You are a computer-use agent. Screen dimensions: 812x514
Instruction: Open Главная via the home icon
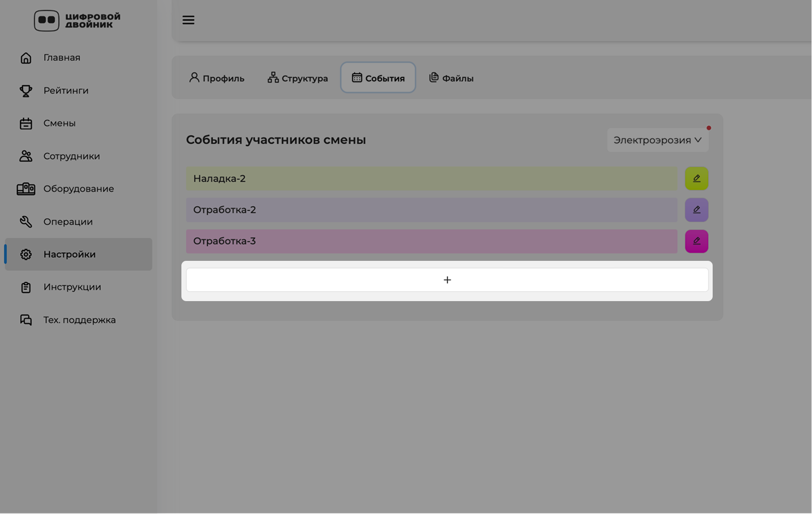point(26,58)
